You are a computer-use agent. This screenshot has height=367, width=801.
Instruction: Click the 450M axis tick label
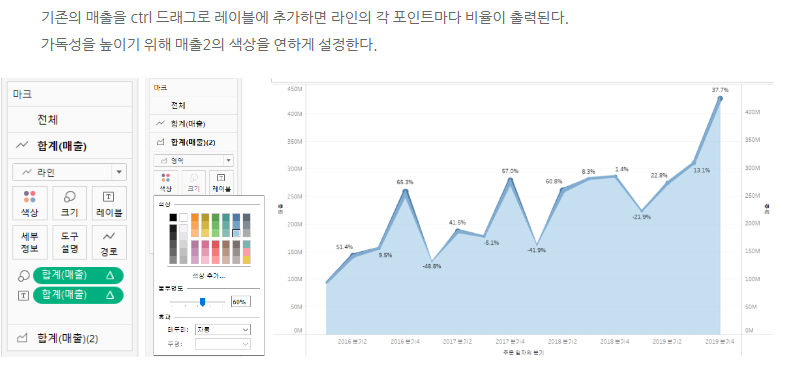click(296, 89)
